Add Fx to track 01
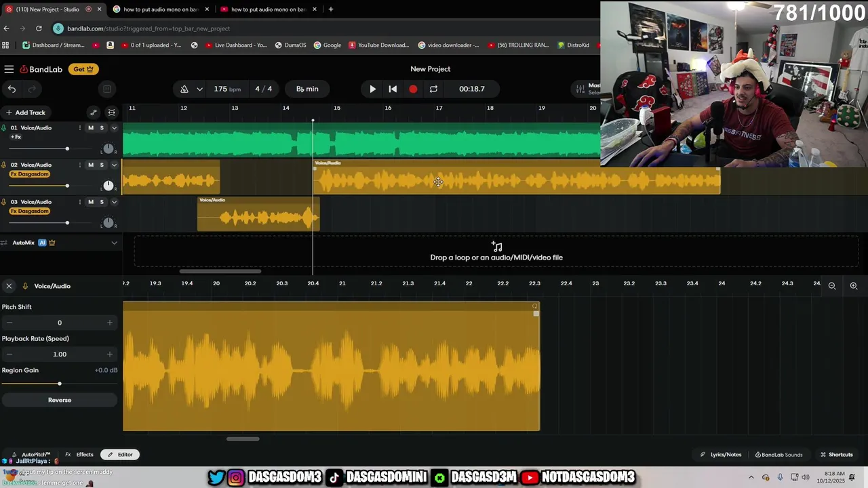 (x=16, y=137)
